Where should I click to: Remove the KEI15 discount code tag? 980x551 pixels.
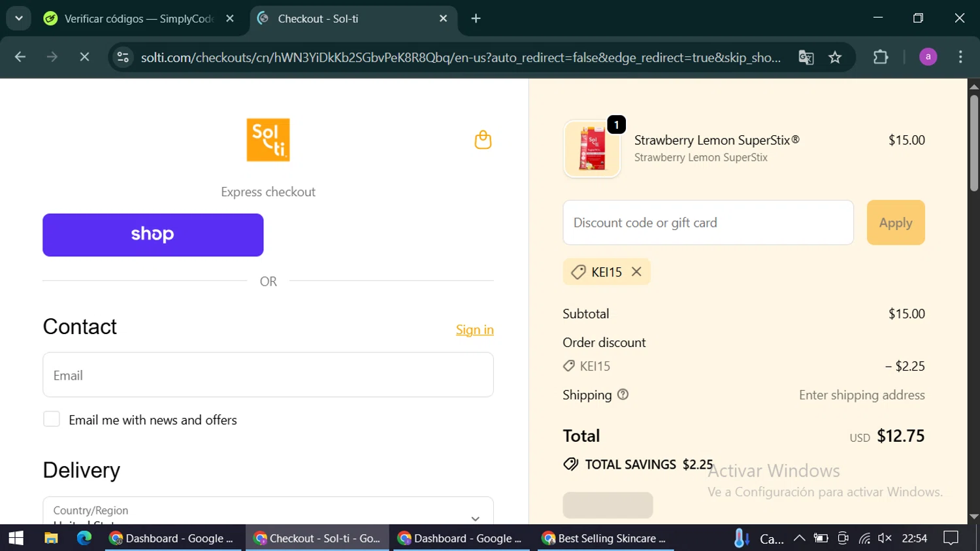(x=636, y=271)
